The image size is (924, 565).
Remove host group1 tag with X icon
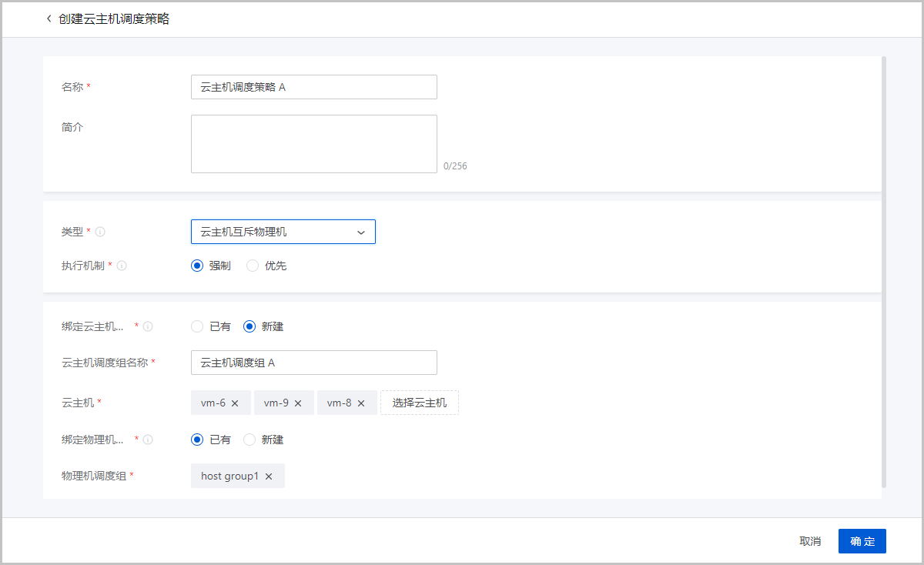click(x=269, y=476)
